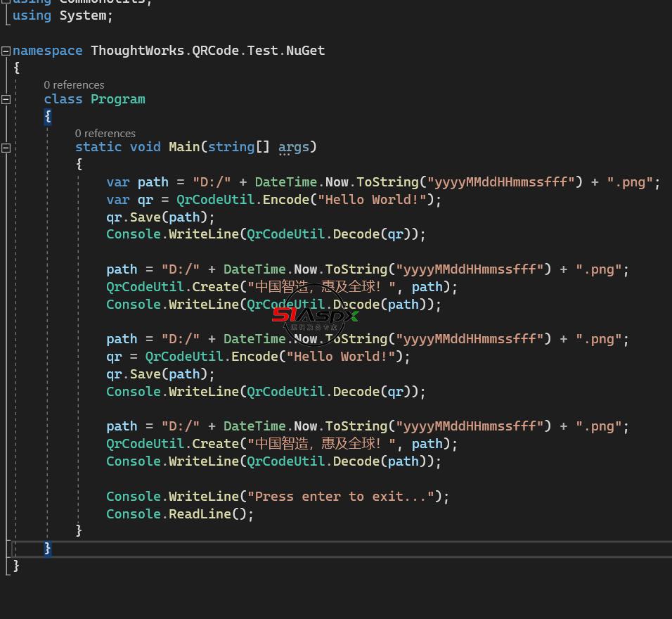Click the static keyword before void Main
This screenshot has width=672, height=619.
click(98, 147)
